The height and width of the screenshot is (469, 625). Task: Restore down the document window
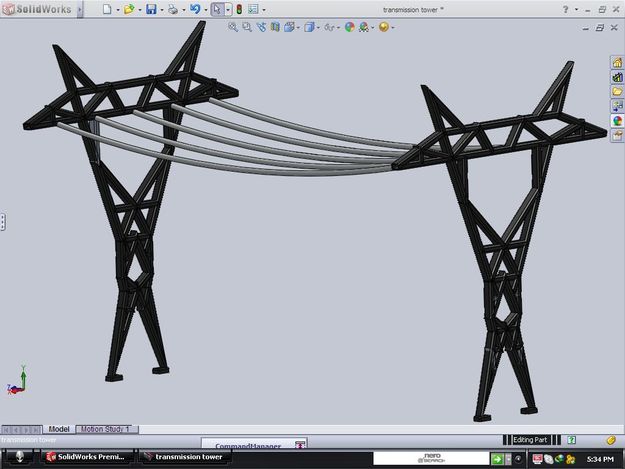(599, 27)
